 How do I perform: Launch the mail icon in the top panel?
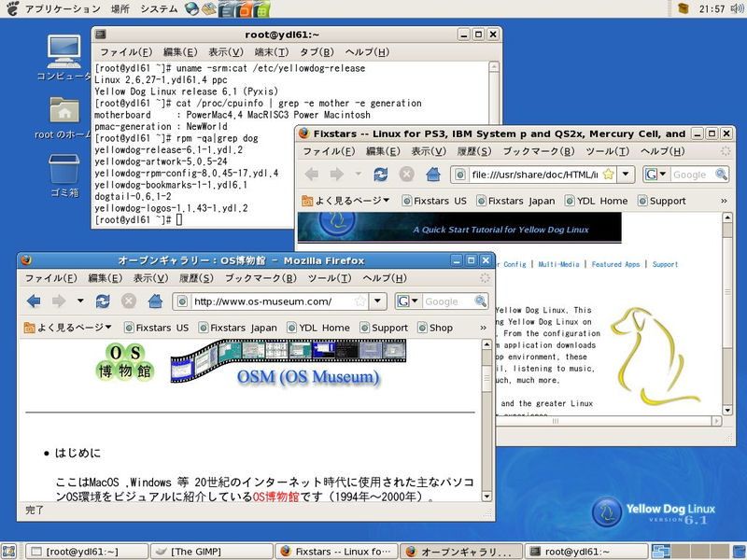coord(208,8)
